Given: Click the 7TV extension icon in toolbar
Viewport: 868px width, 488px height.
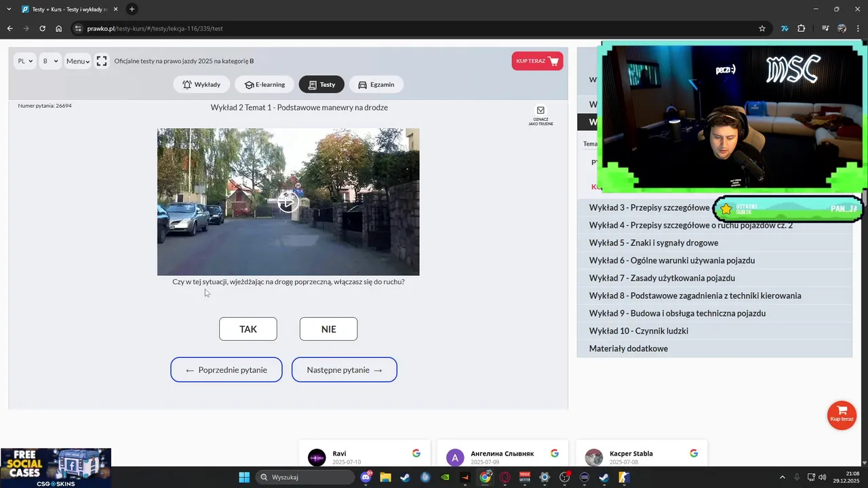Looking at the screenshot, I should [x=785, y=28].
